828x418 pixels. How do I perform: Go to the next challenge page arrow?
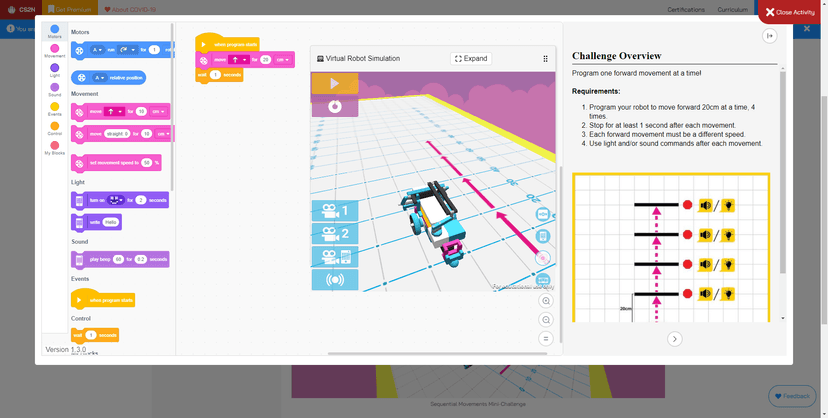674,339
